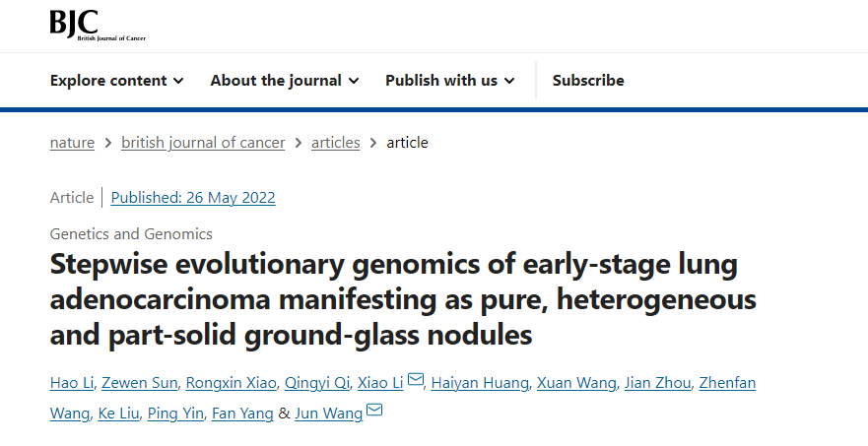Go to nature breadcrumb link
Image resolution: width=868 pixels, height=446 pixels.
[72, 143]
